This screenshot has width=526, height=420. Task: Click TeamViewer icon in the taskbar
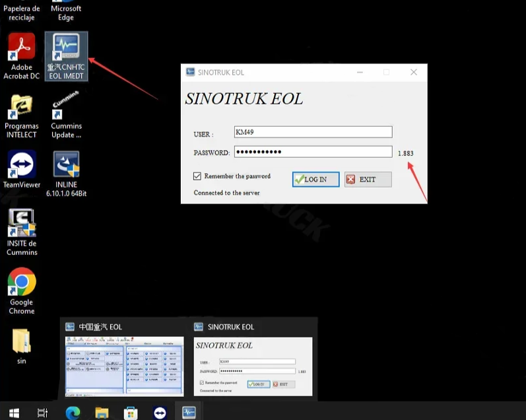(x=160, y=413)
